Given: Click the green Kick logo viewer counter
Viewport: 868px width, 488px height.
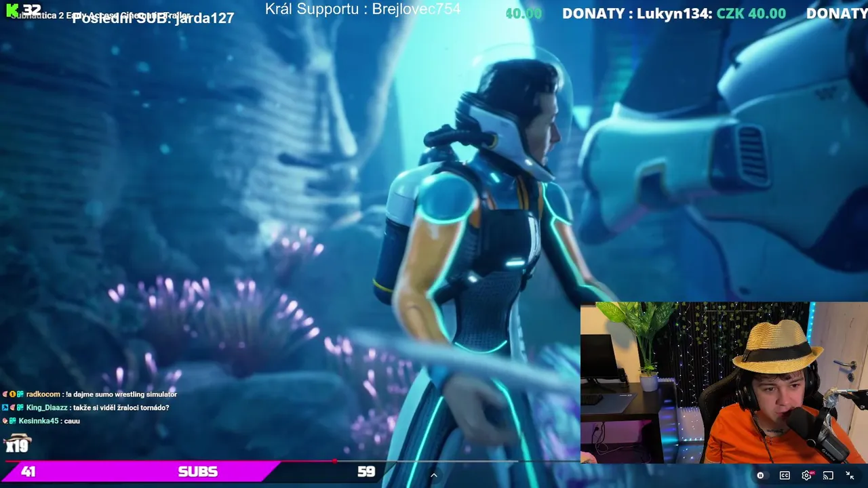Looking at the screenshot, I should [24, 9].
